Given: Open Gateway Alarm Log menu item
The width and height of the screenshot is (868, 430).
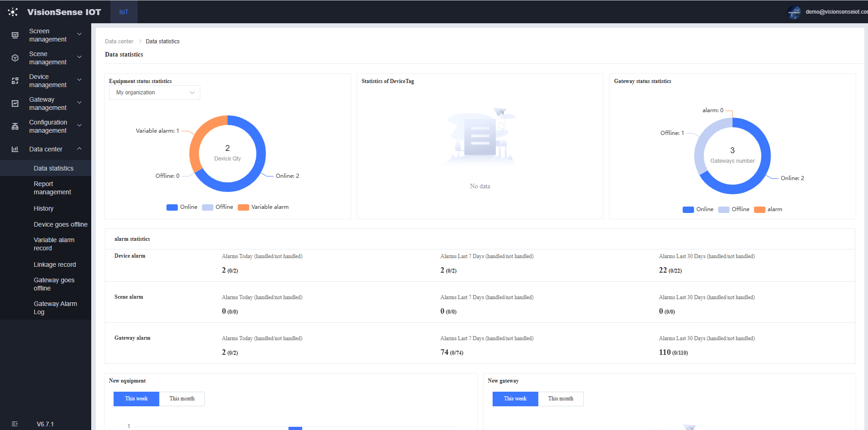Looking at the screenshot, I should tap(46, 308).
